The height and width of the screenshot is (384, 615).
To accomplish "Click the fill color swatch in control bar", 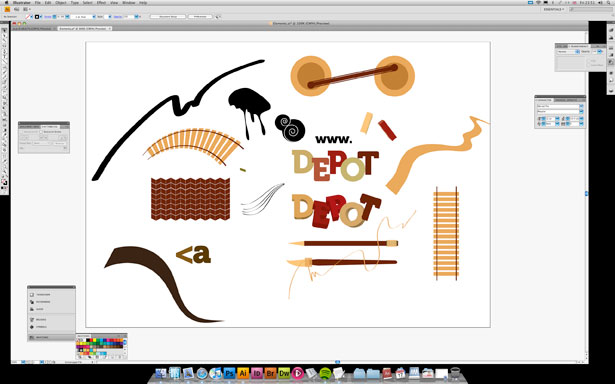I will point(29,17).
